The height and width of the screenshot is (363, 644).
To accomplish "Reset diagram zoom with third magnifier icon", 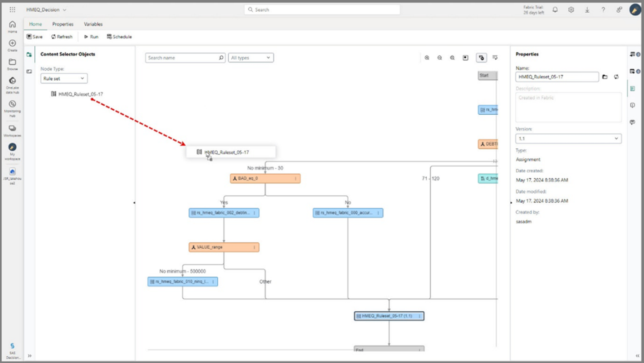I will click(x=452, y=58).
